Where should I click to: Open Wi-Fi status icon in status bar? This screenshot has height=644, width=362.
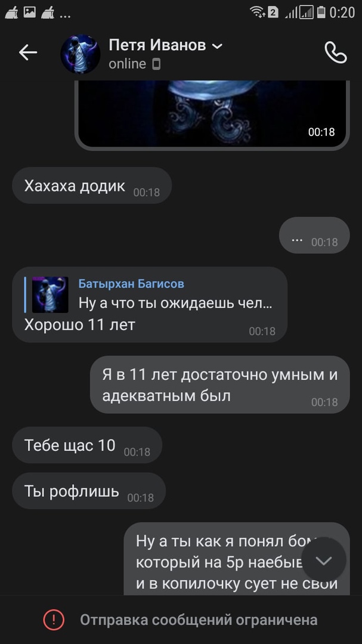[257, 13]
